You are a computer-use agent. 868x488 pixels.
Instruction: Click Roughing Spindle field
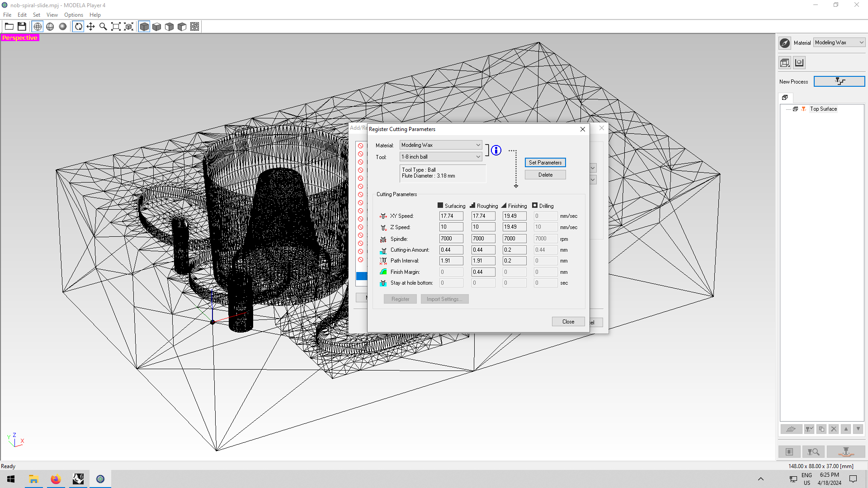(x=483, y=239)
